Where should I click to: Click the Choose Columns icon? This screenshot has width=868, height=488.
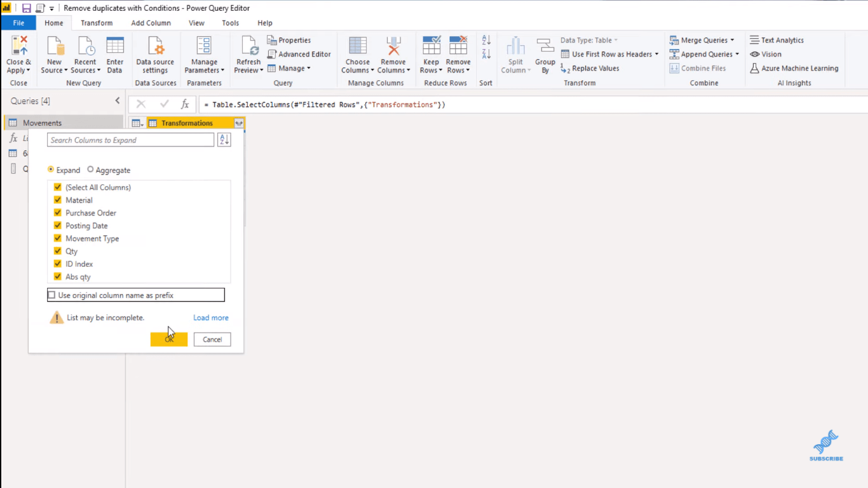[x=358, y=46]
